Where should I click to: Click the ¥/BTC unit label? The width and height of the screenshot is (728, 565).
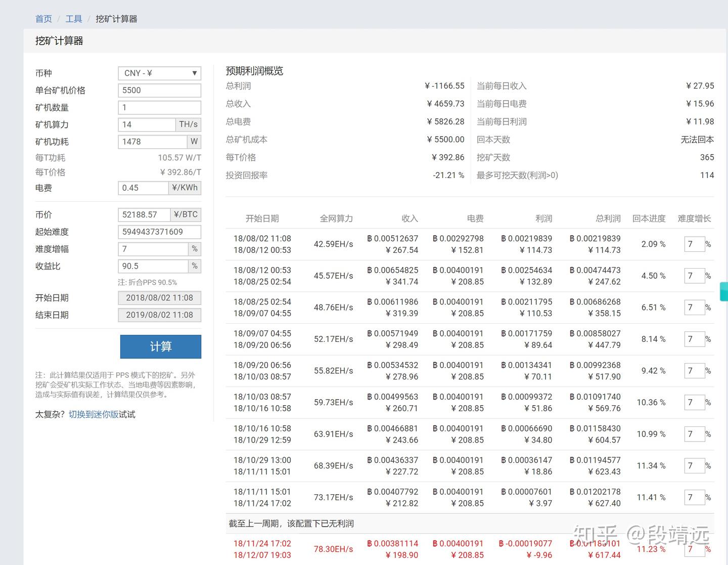tap(186, 215)
